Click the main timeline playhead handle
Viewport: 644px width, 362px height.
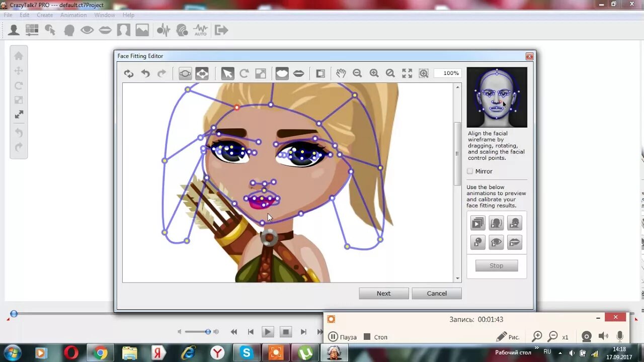[14, 314]
